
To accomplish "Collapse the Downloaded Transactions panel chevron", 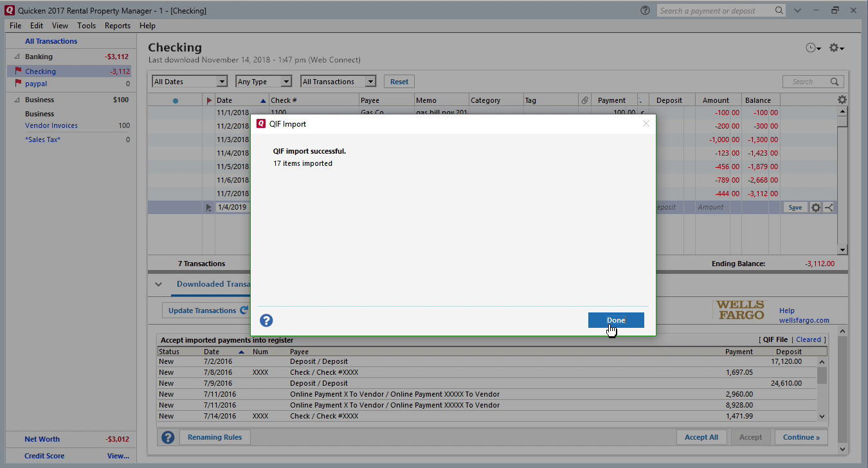I will coord(158,284).
